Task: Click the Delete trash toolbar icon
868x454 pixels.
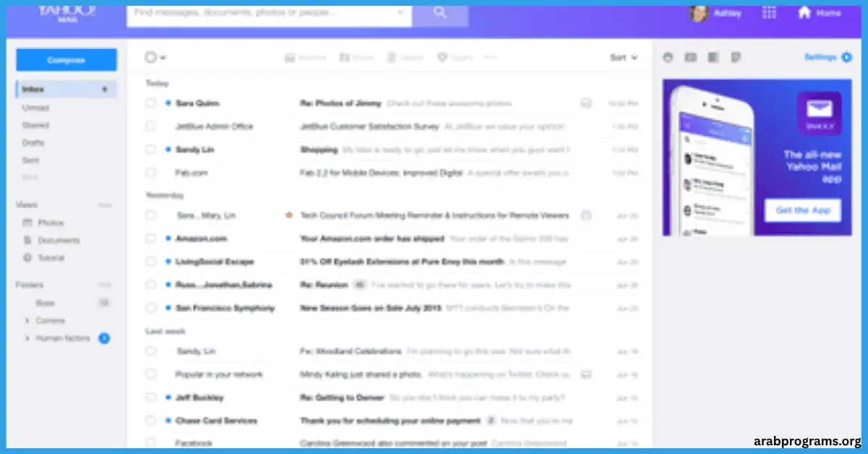Action: 392,57
